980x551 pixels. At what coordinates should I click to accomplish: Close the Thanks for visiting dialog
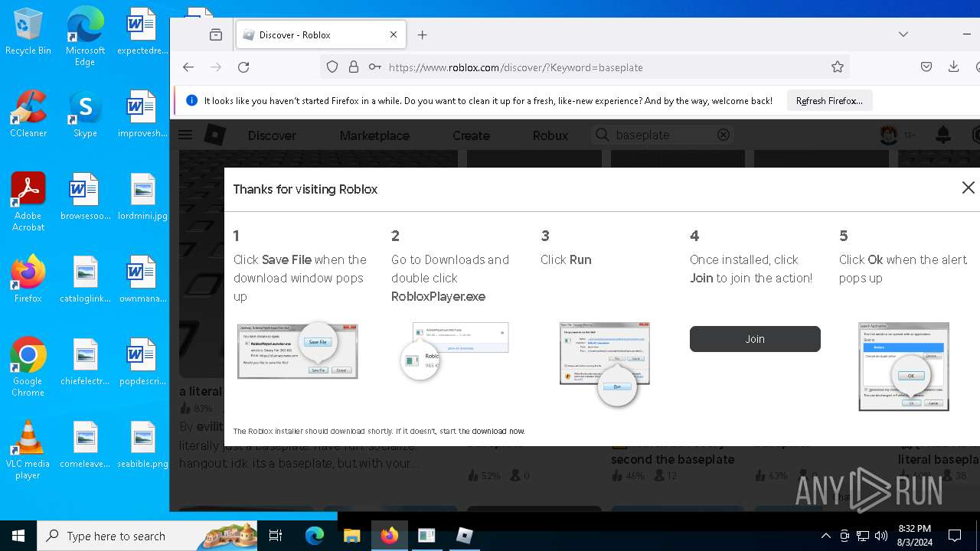(969, 187)
